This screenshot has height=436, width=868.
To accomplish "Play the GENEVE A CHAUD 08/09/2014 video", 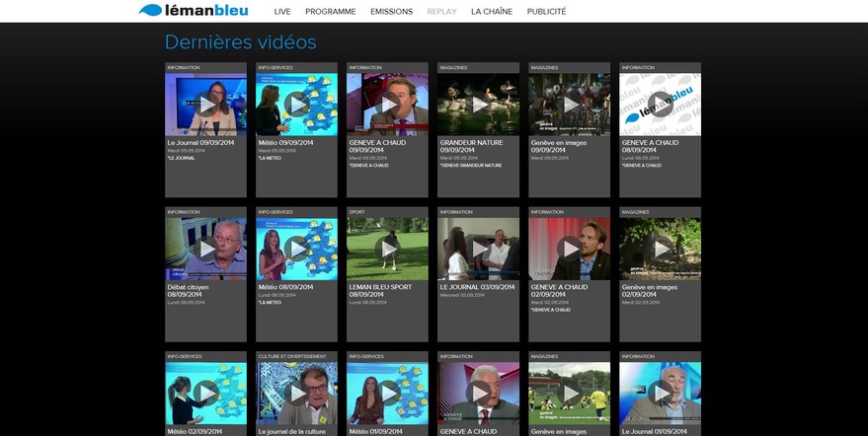I will [660, 105].
